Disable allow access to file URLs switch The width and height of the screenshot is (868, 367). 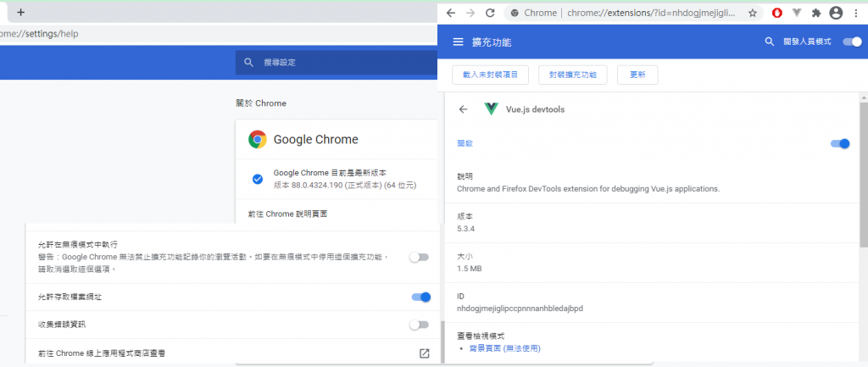coord(420,297)
